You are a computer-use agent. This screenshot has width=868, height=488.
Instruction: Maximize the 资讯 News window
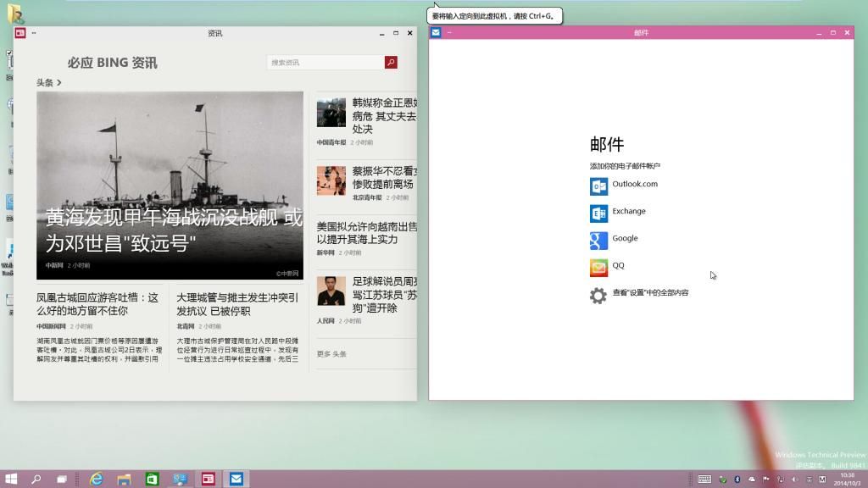[396, 33]
